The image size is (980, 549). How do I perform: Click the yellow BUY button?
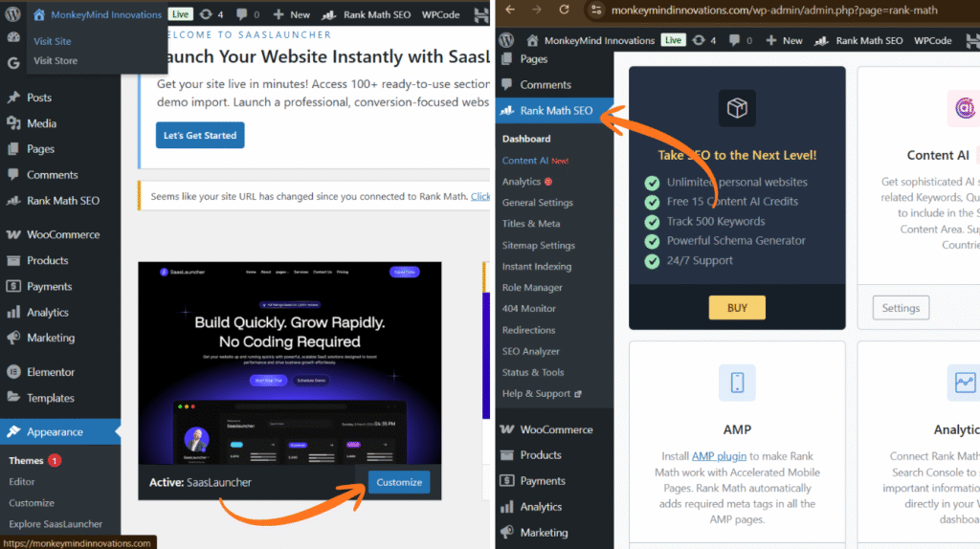(737, 308)
